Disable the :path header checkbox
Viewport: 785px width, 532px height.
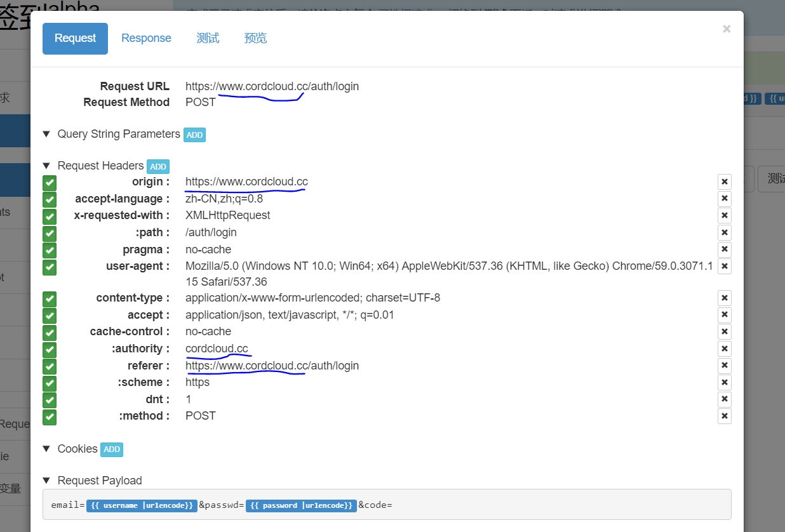49,232
